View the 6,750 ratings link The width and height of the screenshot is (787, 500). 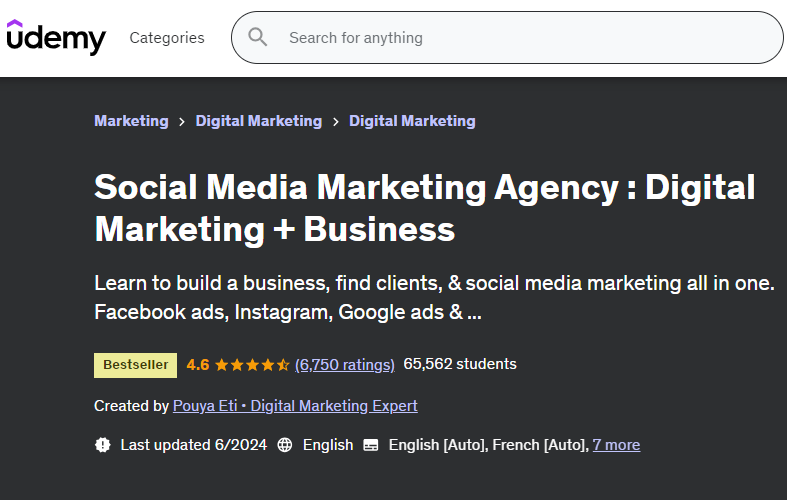[x=345, y=365]
